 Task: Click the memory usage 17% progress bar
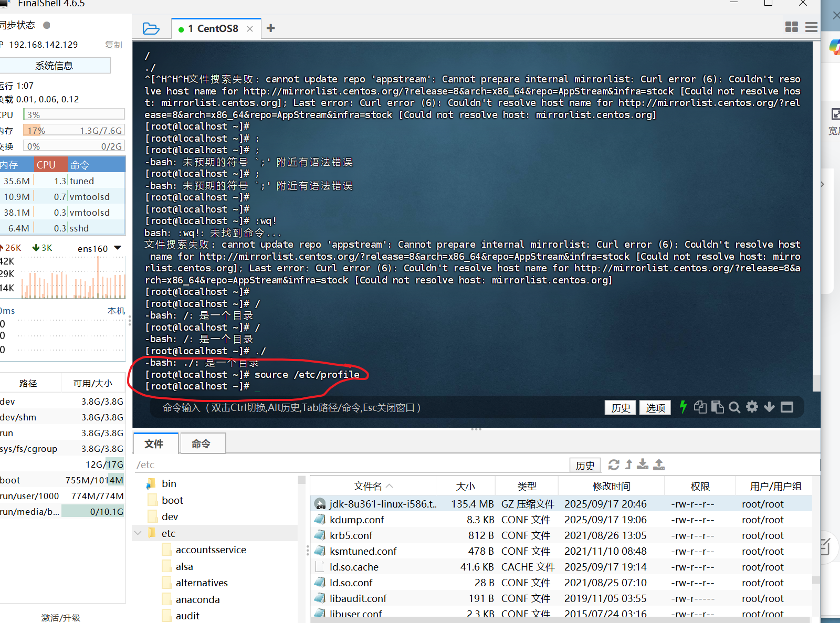(x=73, y=130)
